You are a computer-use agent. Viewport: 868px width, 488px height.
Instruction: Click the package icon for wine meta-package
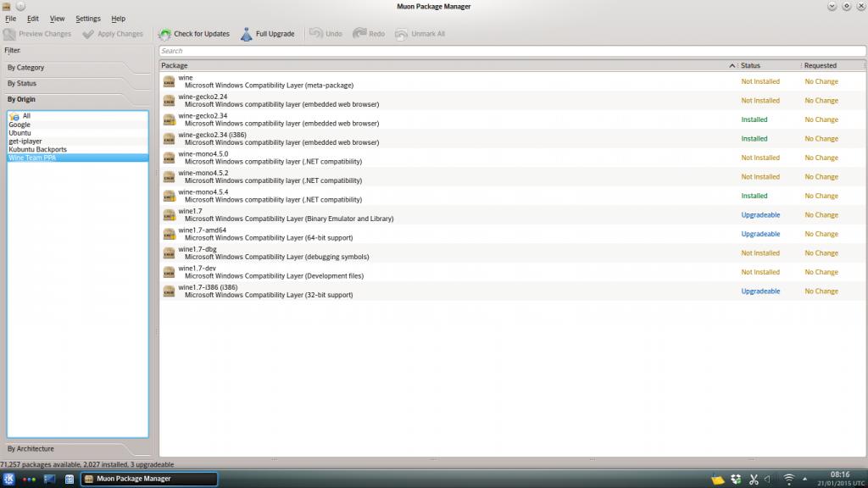click(169, 82)
